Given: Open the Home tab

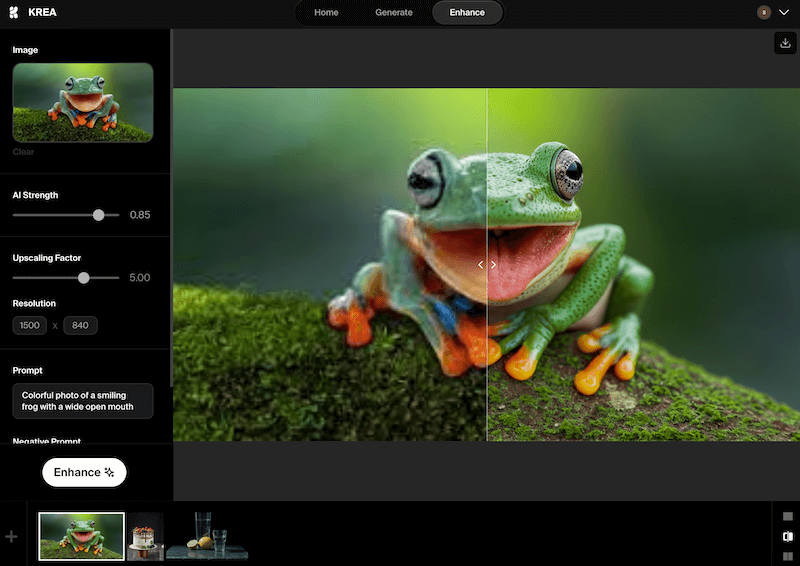Looking at the screenshot, I should (326, 13).
